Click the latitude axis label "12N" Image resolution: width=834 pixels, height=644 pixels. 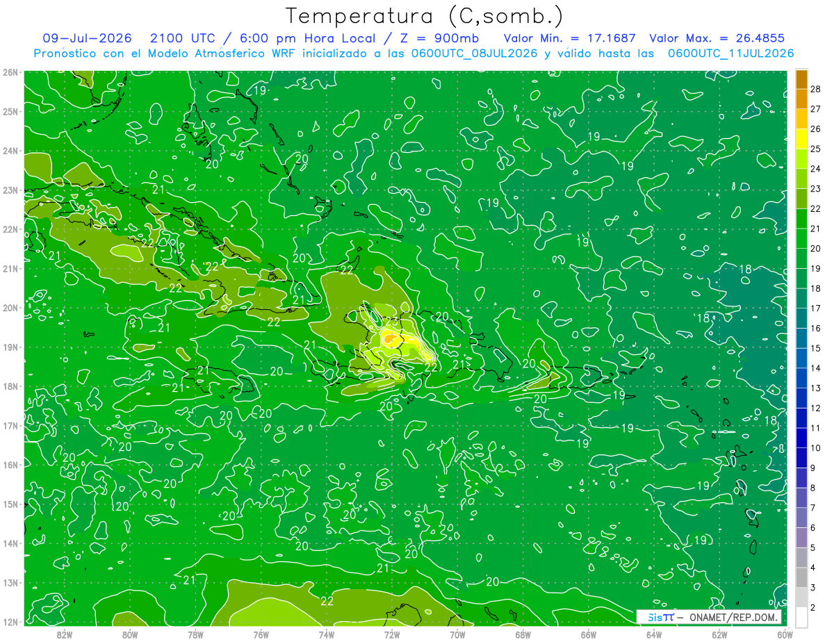click(x=10, y=622)
